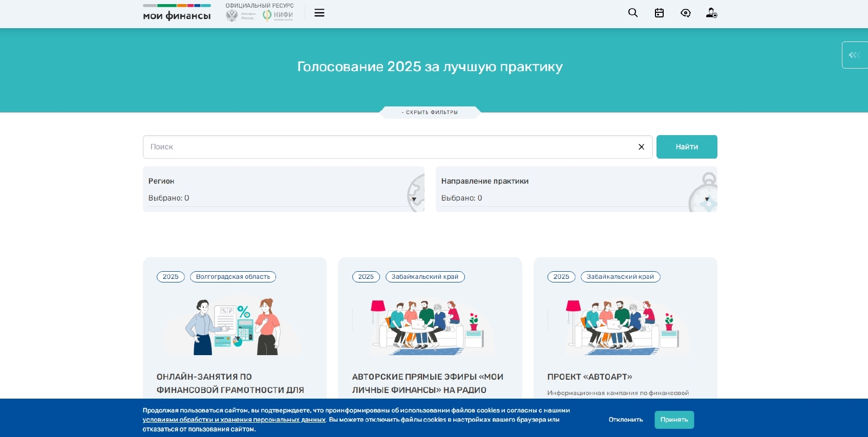The width and height of the screenshot is (868, 437).
Task: Click into the Поиск input field
Action: pyautogui.click(x=389, y=147)
